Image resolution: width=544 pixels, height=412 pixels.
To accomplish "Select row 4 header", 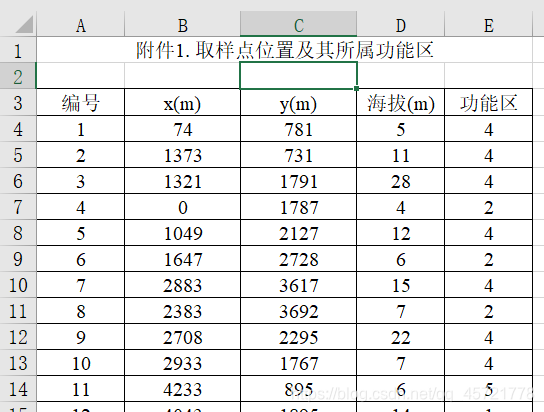I will point(18,128).
